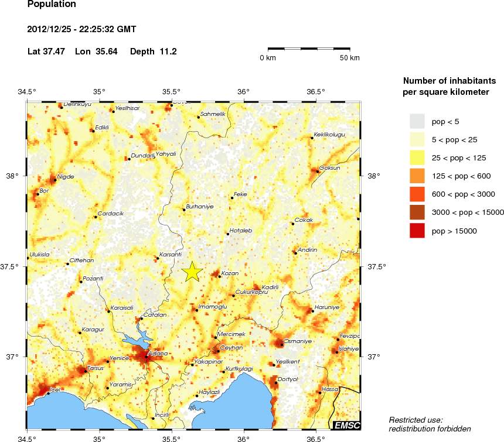
Task: Click the Dortyol city marker
Action: click(x=275, y=383)
